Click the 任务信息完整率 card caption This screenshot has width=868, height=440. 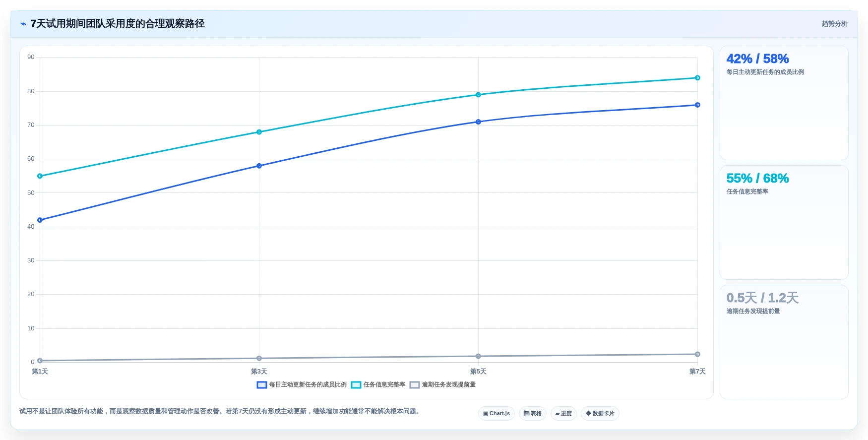click(x=747, y=191)
